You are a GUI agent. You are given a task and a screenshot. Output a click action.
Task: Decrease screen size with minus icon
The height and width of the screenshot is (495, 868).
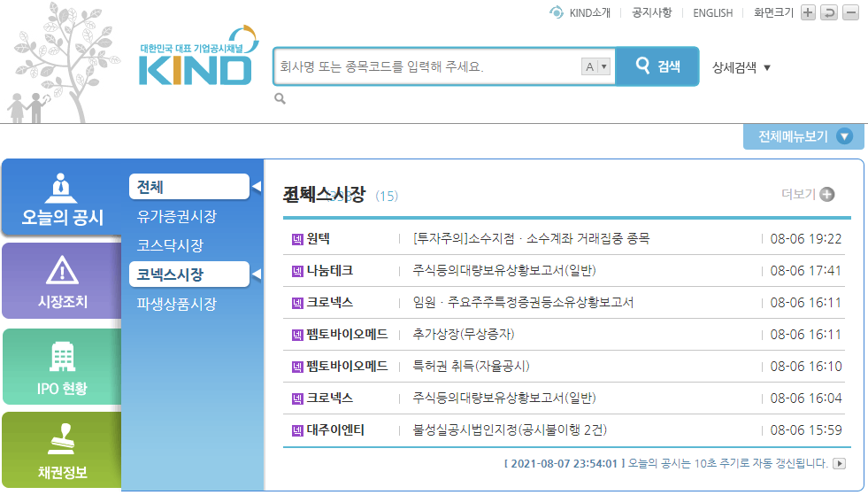tap(850, 12)
